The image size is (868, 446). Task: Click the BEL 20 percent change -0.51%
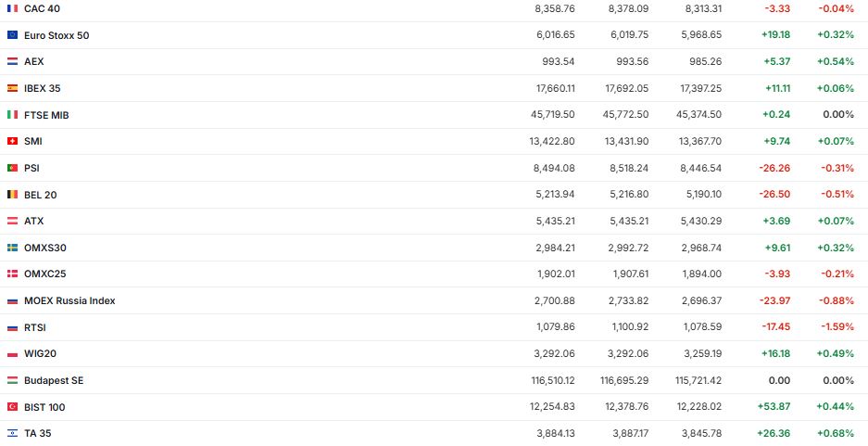click(837, 195)
